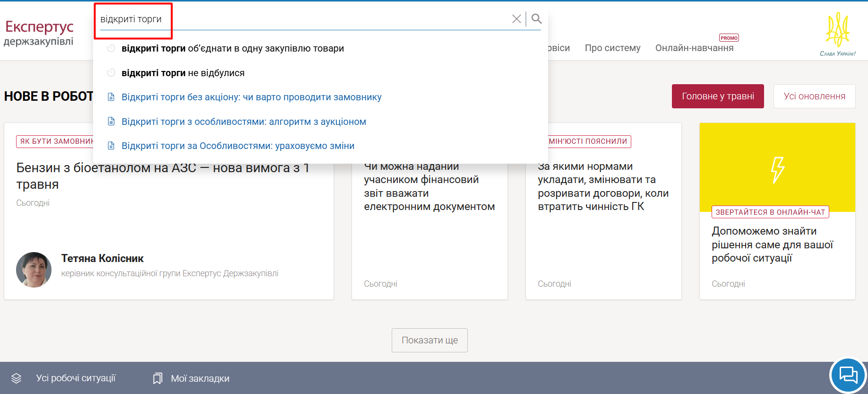The height and width of the screenshot is (394, 868).
Task: Open 'Відкриті торги за Особливостями: ураховуємо зміни'
Action: click(238, 146)
